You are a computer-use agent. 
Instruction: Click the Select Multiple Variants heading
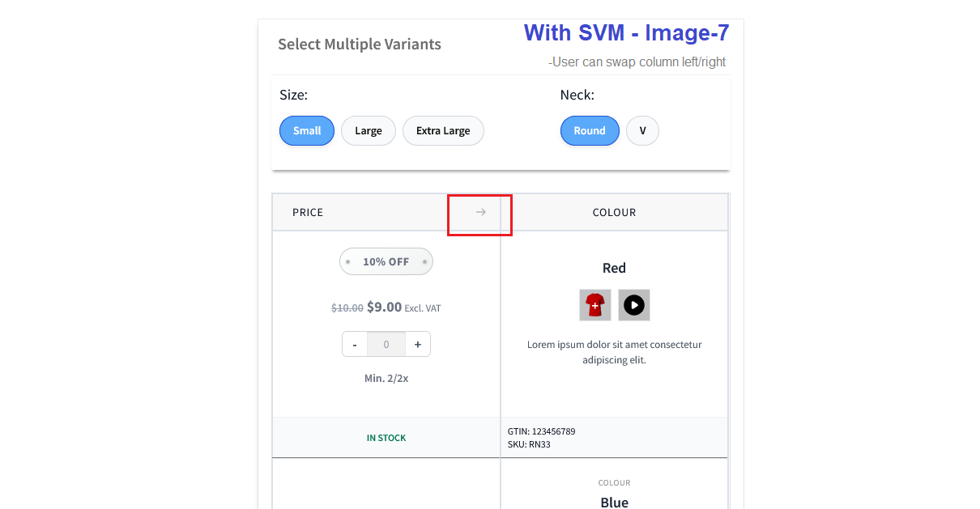360,44
